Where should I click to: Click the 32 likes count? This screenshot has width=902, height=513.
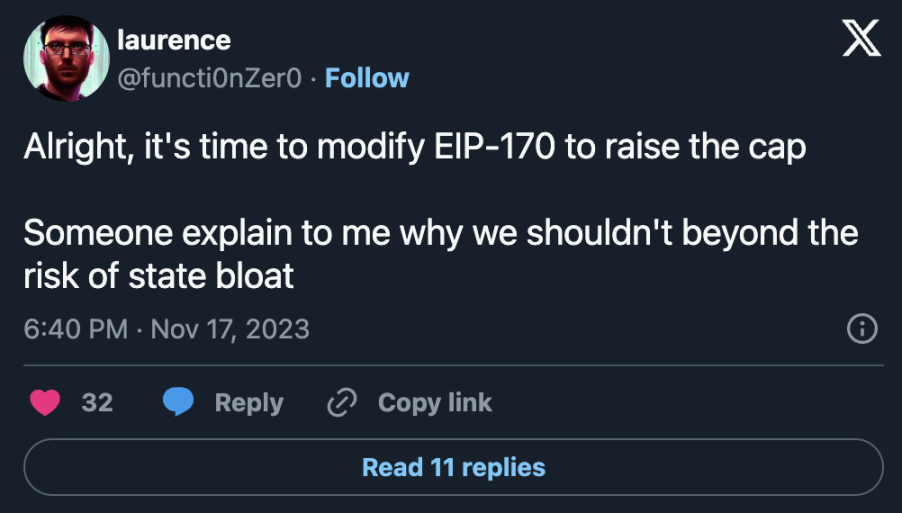coord(97,402)
